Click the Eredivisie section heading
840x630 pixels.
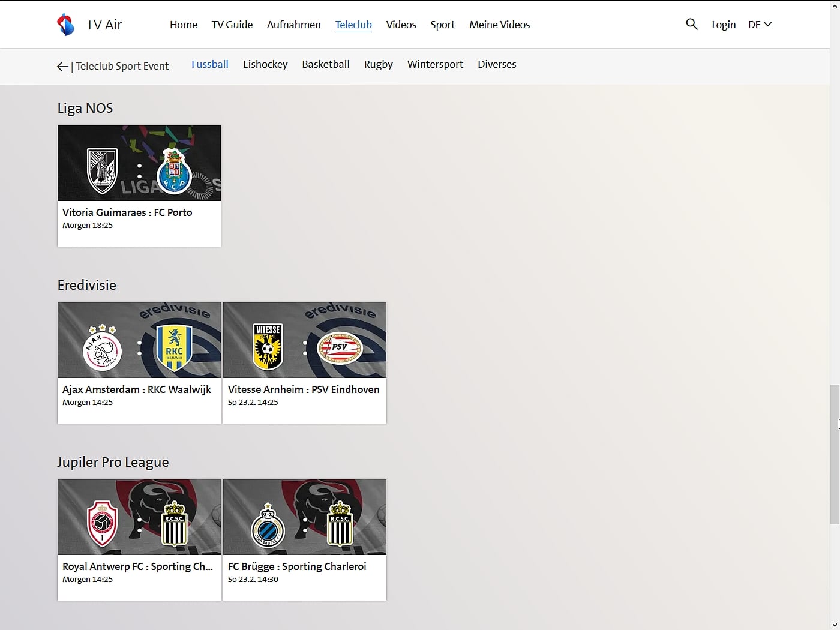pyautogui.click(x=87, y=285)
